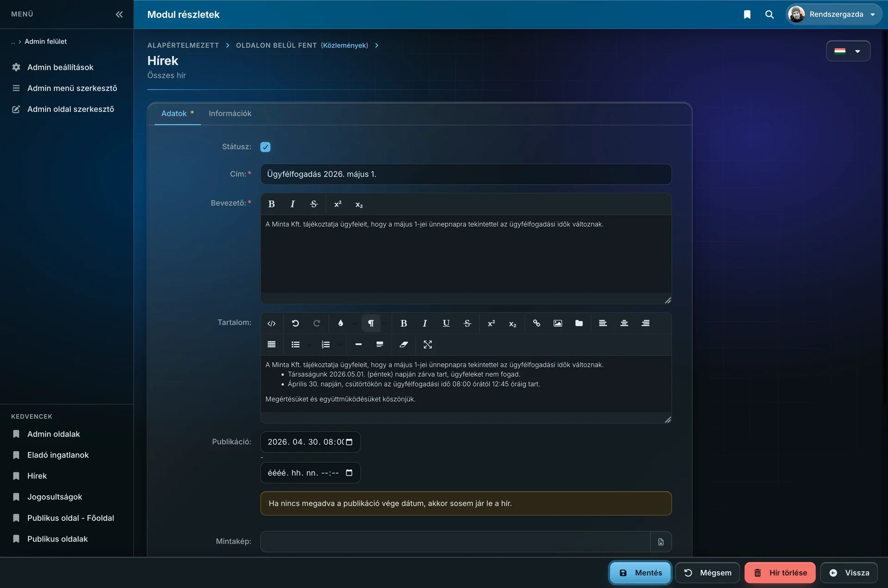The width and height of the screenshot is (888, 588).
Task: Open the language flag dropdown
Action: (x=848, y=51)
